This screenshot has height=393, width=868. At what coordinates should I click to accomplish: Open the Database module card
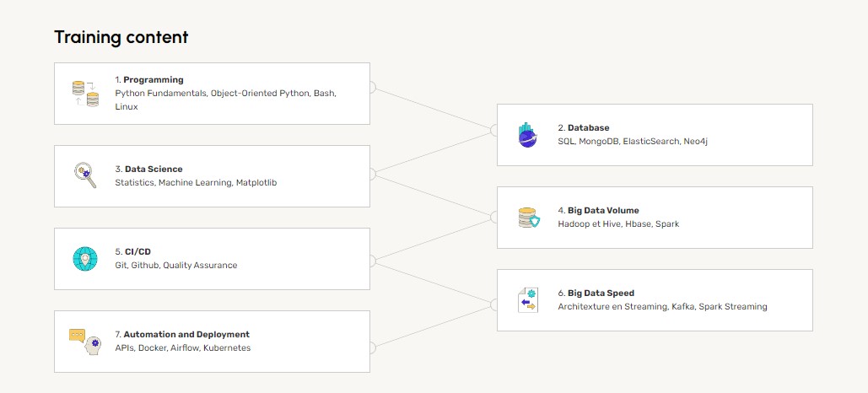coord(655,135)
